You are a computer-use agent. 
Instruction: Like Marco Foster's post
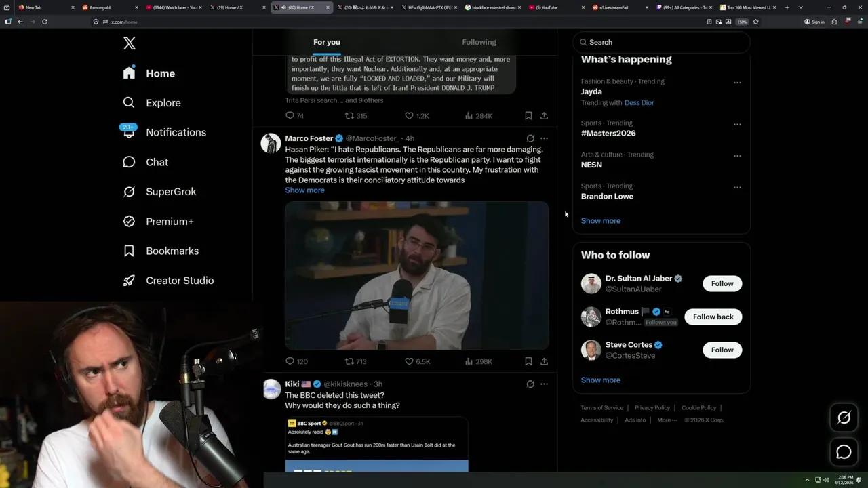417,361
